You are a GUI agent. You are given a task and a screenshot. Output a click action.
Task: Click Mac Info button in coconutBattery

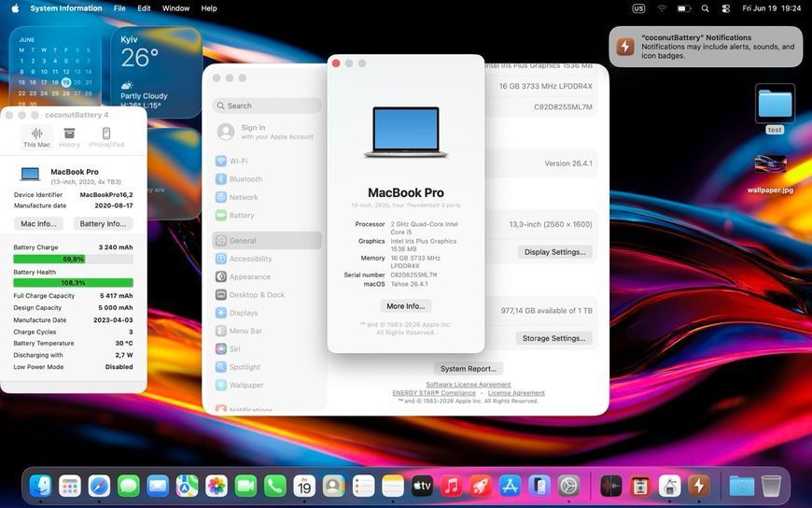(38, 224)
